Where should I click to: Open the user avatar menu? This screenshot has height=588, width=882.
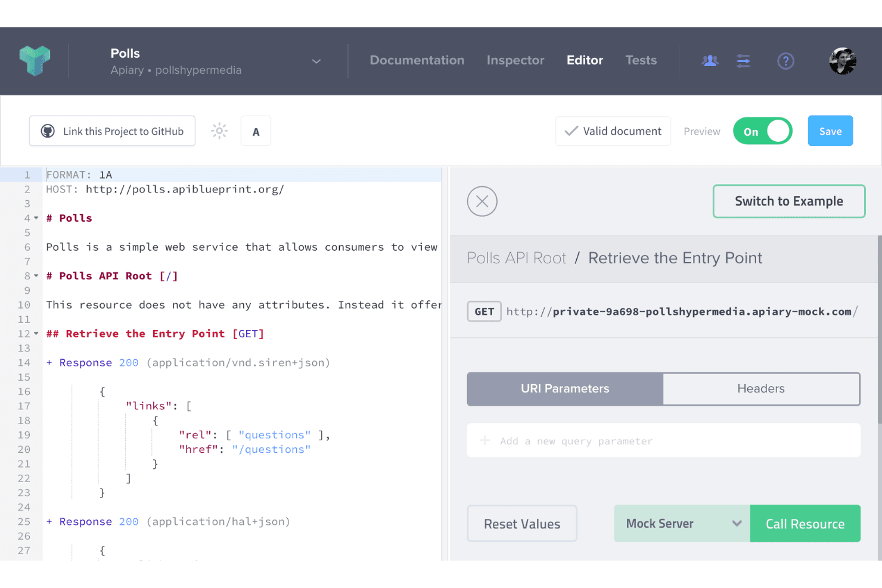point(843,61)
